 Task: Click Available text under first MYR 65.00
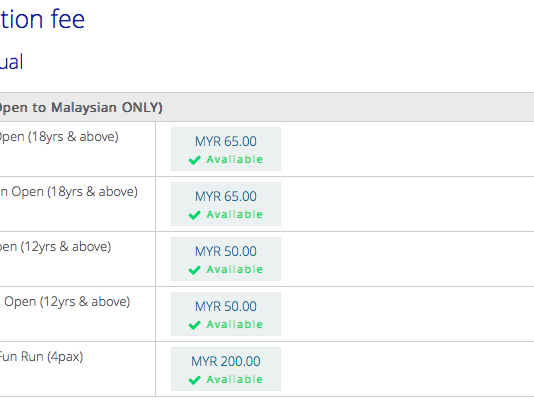tap(235, 159)
